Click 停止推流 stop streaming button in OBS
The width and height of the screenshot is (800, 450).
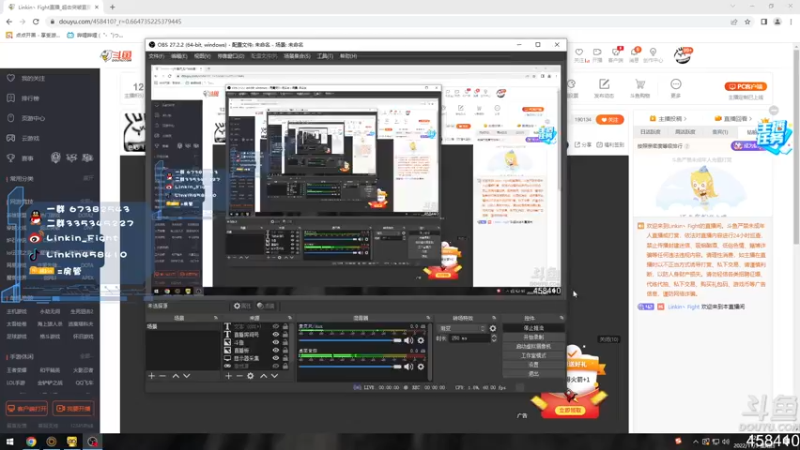tap(534, 328)
